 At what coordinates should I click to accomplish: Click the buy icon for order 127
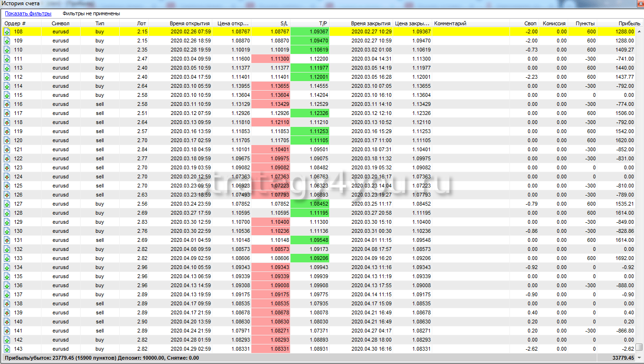7,204
